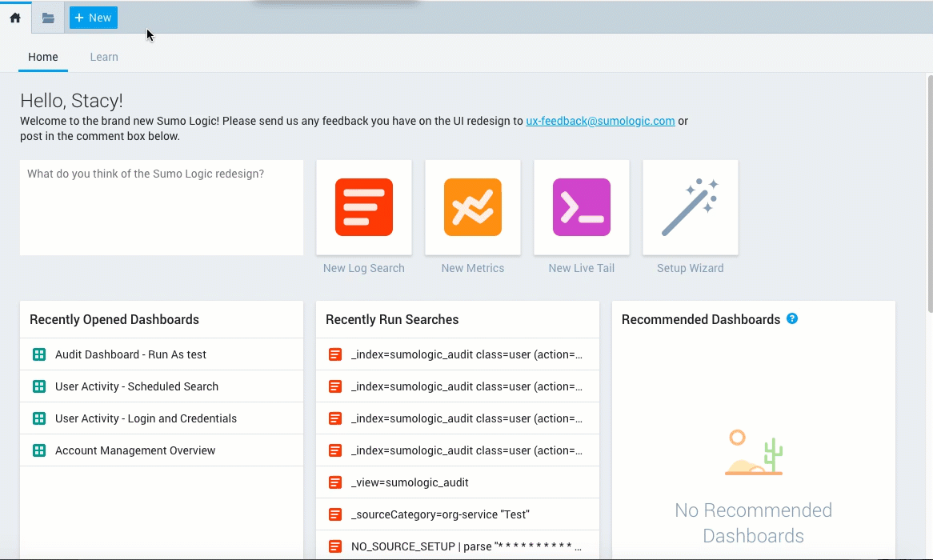Click the New Log Search icon

tap(364, 207)
